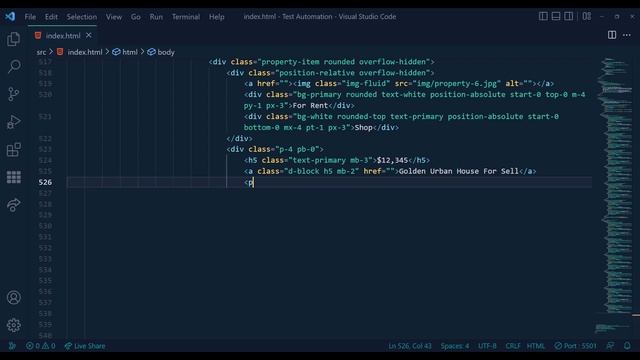
Task: Open the Accounts menu icon
Action: tap(13, 298)
